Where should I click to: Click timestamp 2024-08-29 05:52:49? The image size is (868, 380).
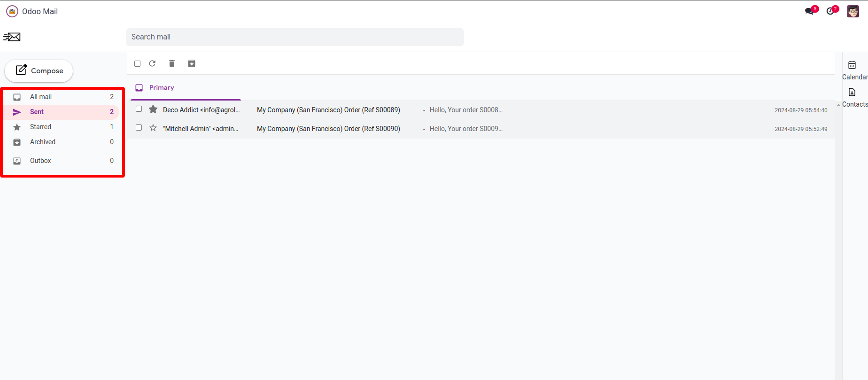pos(801,129)
